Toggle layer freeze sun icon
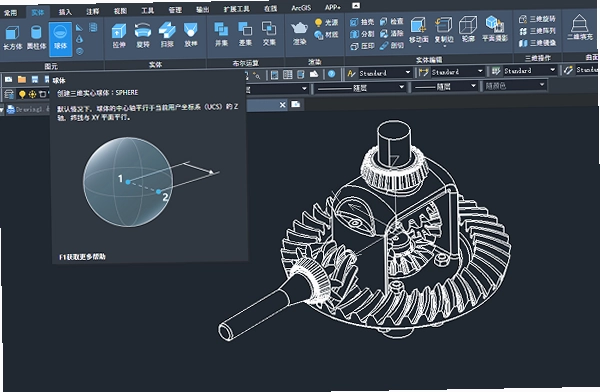The height and width of the screenshot is (392, 600). pos(33,94)
